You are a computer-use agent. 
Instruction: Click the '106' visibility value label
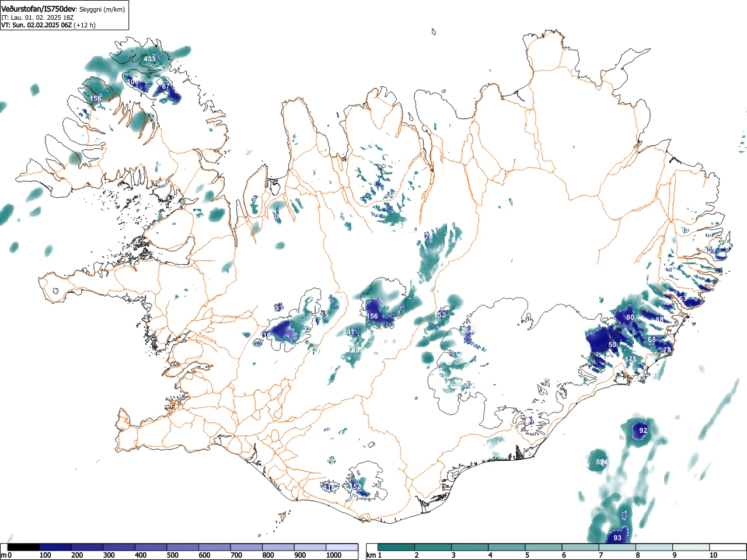[133, 82]
